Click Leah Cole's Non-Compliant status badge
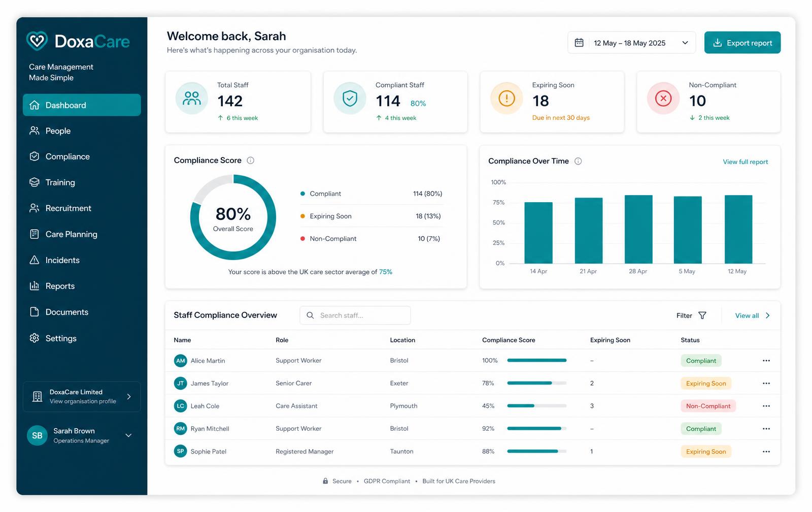Viewport: 812px width, 512px height. pyautogui.click(x=708, y=406)
